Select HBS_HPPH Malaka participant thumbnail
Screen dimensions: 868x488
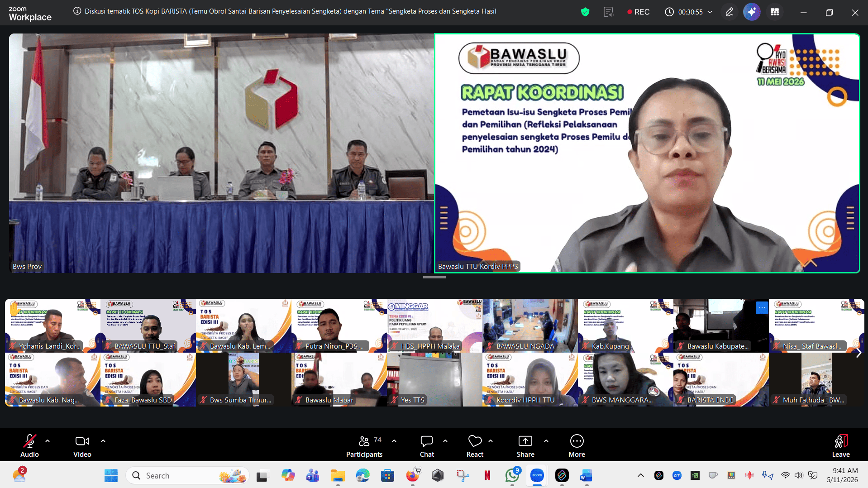pyautogui.click(x=434, y=325)
